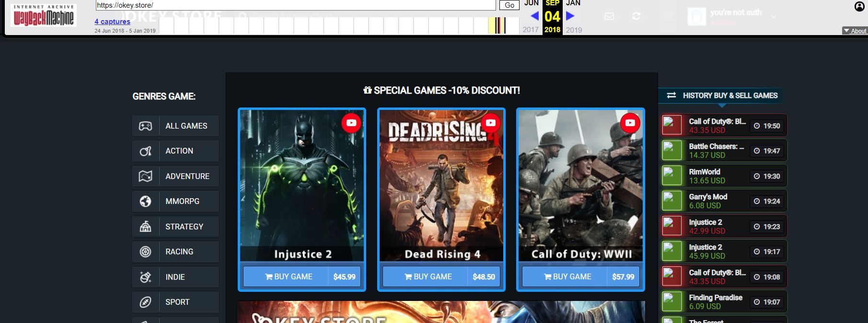Open the Internet Archive Wayback Machine logo
Viewport: 868px width, 323px height.
coord(43,15)
